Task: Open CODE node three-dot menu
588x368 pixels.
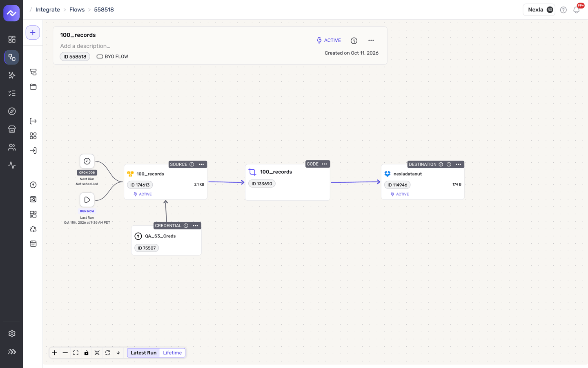Action: 325,164
